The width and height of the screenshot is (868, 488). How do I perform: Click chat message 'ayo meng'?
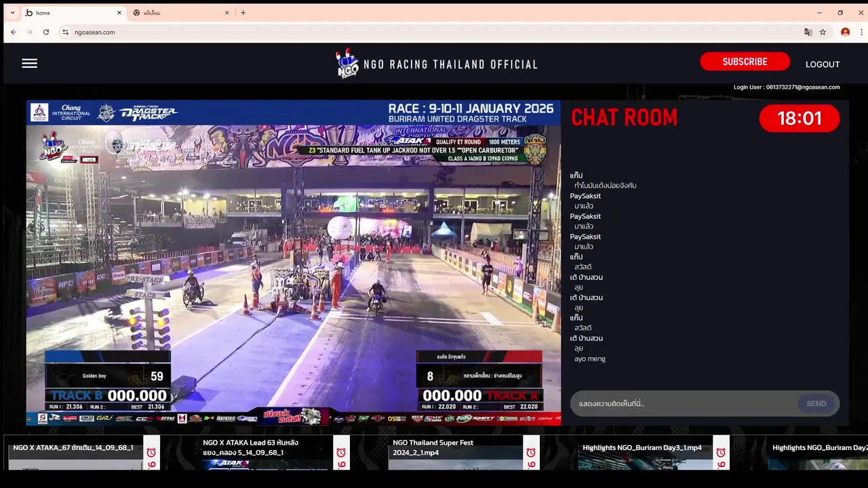coord(590,359)
